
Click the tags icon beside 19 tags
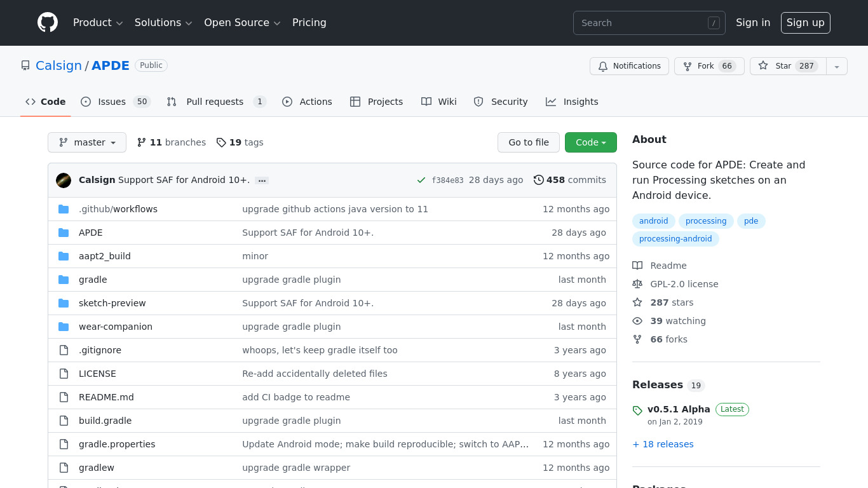[x=221, y=142]
